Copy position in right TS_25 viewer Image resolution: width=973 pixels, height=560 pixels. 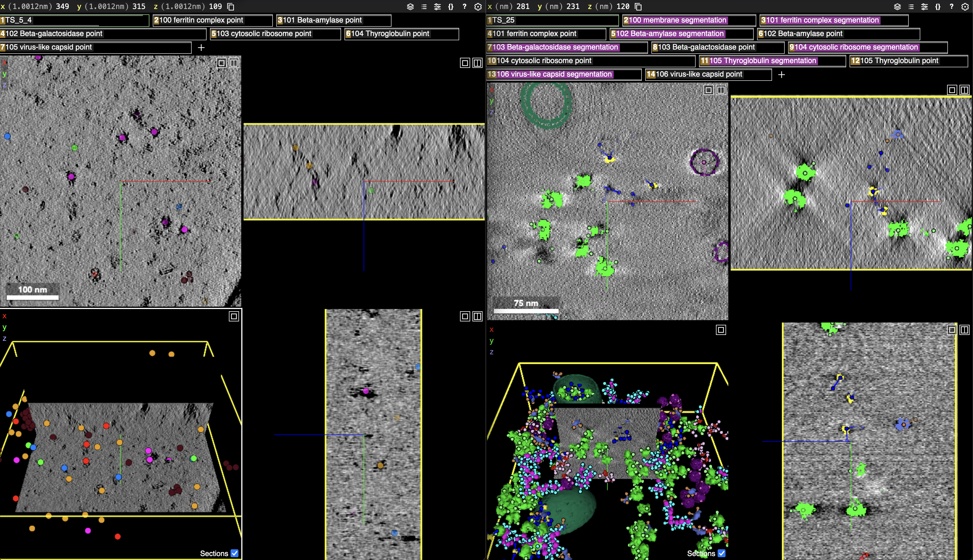(x=638, y=6)
